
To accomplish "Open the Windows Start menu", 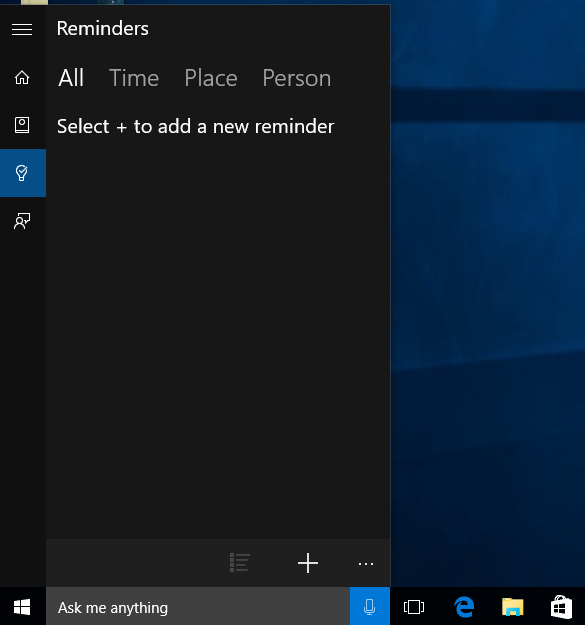I will point(22,607).
